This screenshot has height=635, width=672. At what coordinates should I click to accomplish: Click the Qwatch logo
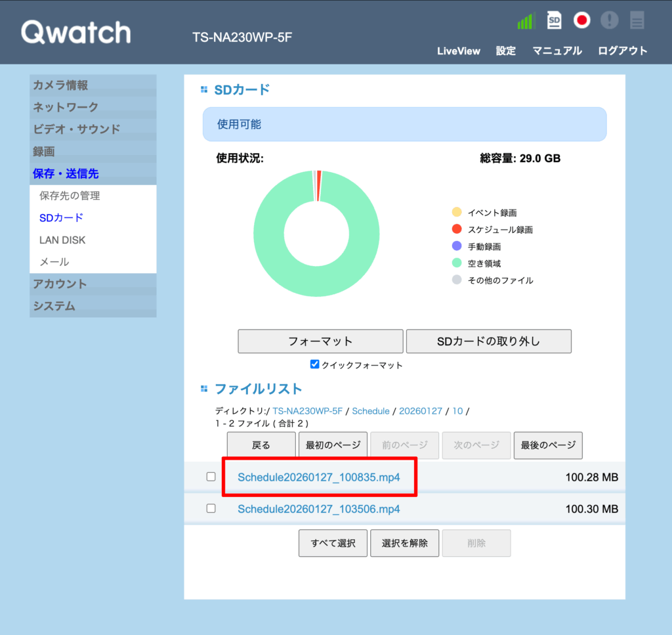(x=75, y=32)
